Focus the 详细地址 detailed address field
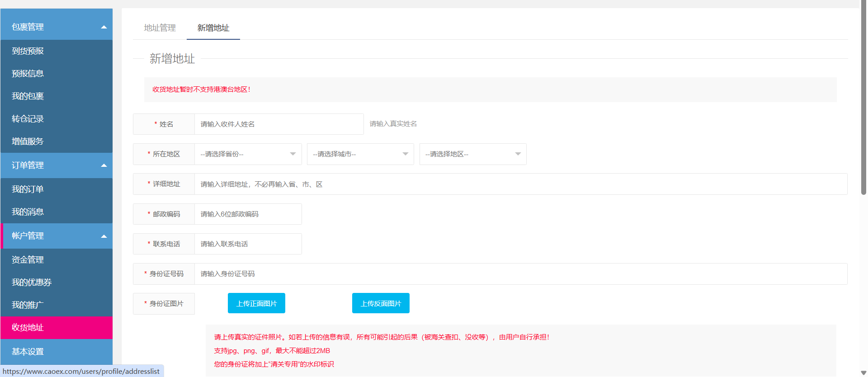Screen dimensions: 868x377 coord(520,184)
